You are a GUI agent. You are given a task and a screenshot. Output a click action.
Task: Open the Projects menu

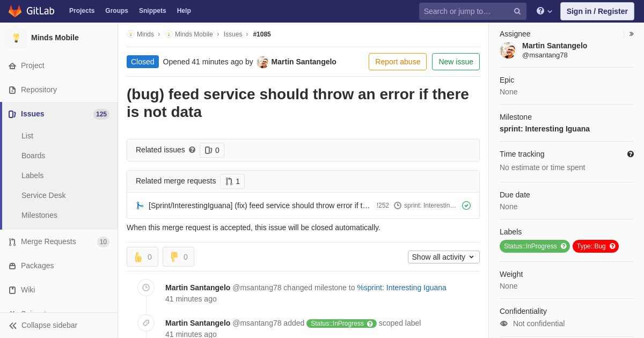point(82,11)
